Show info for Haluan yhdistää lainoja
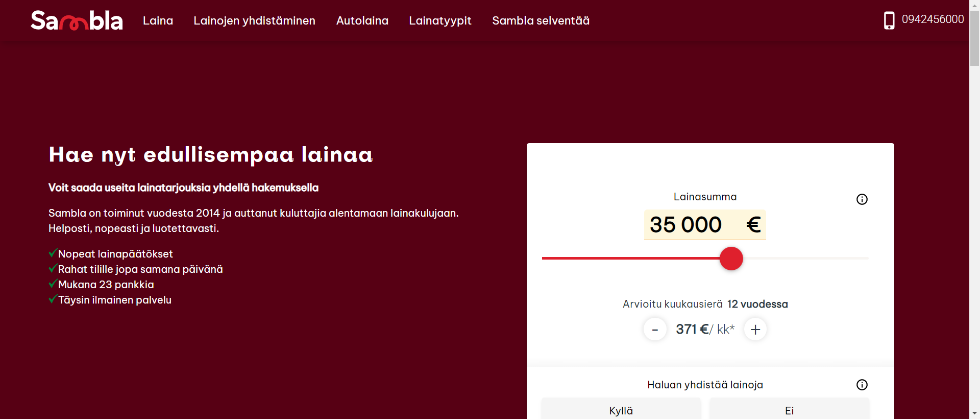This screenshot has width=980, height=419. click(862, 385)
